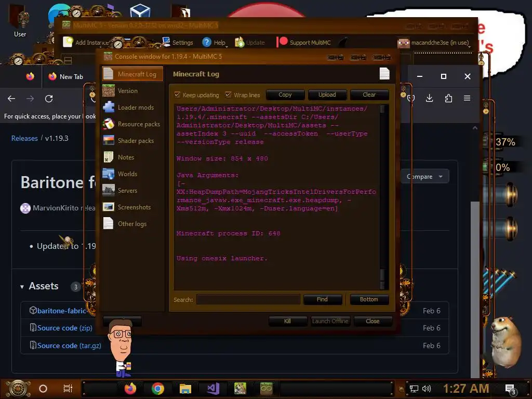Viewport: 532px width, 399px height.
Task: Click the document icon beside Minecraft Log header
Action: (384, 74)
